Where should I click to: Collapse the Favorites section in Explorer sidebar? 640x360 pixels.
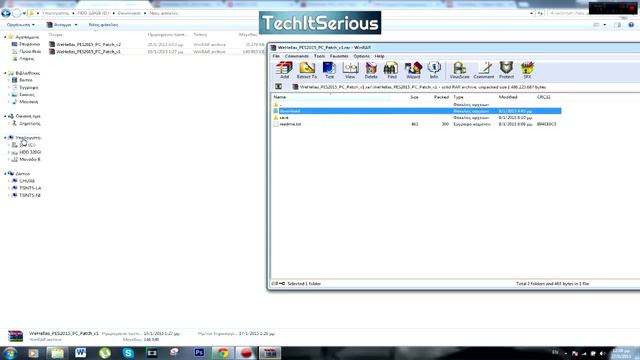coord(5,37)
